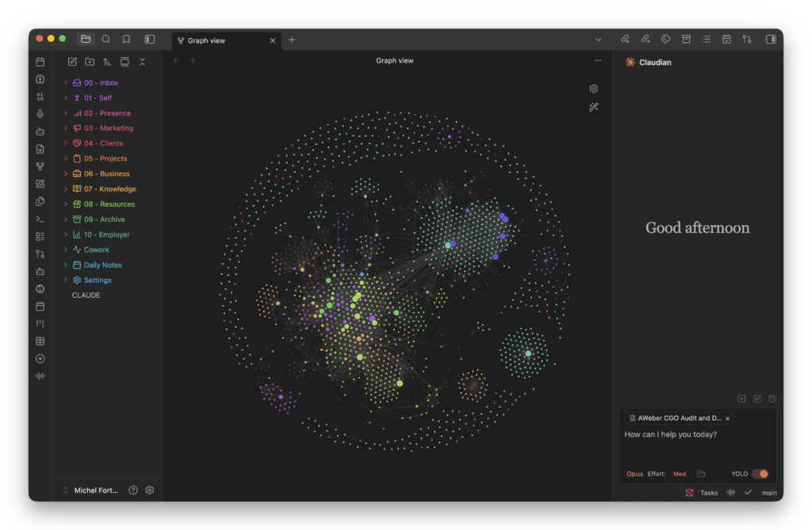
Task: Open vault settings gear at bottom
Action: coord(150,490)
